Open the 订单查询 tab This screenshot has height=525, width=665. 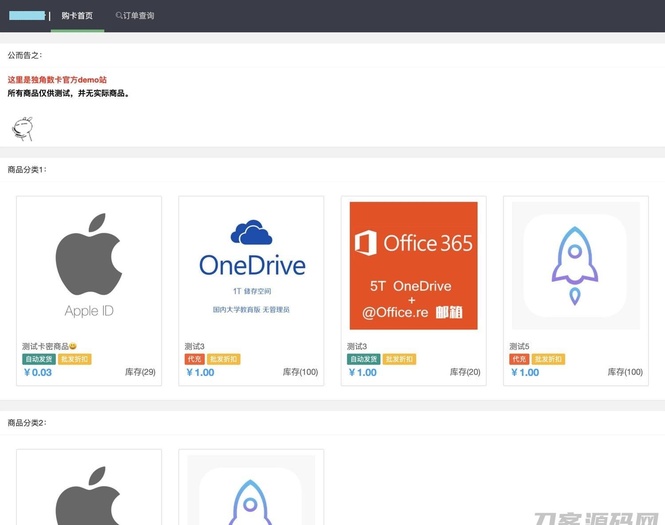pos(138,16)
